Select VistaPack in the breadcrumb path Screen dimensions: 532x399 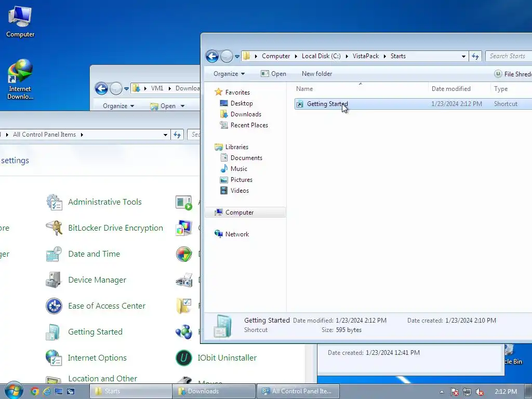tap(365, 56)
